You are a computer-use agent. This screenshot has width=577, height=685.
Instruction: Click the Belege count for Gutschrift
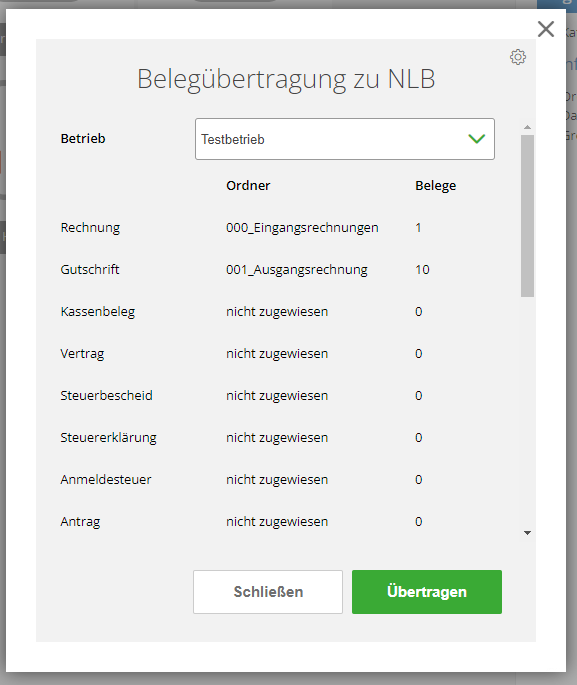click(x=422, y=270)
